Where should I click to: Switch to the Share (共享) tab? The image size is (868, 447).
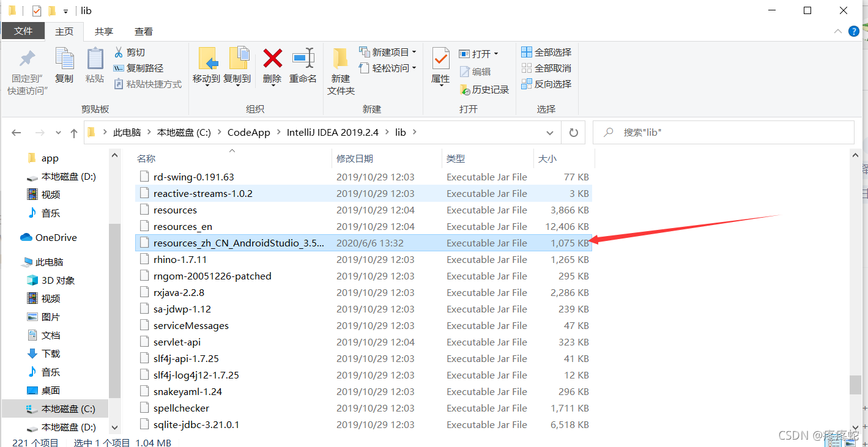pyautogui.click(x=104, y=31)
